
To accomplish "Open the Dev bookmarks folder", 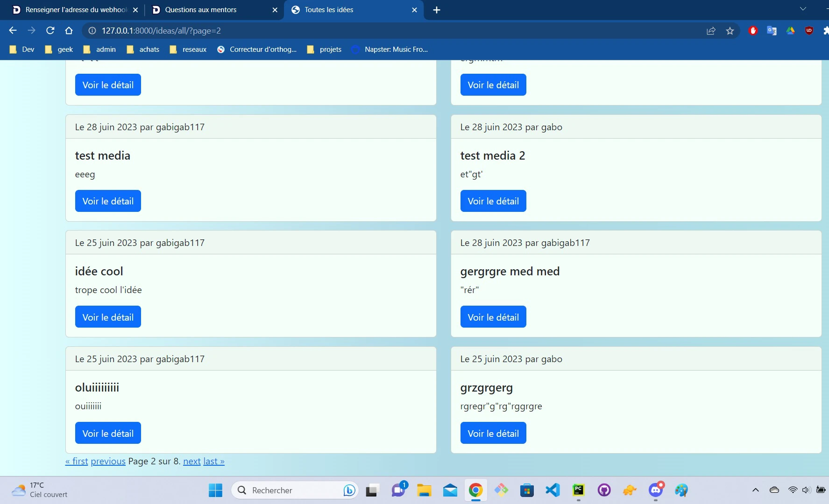I will point(22,49).
